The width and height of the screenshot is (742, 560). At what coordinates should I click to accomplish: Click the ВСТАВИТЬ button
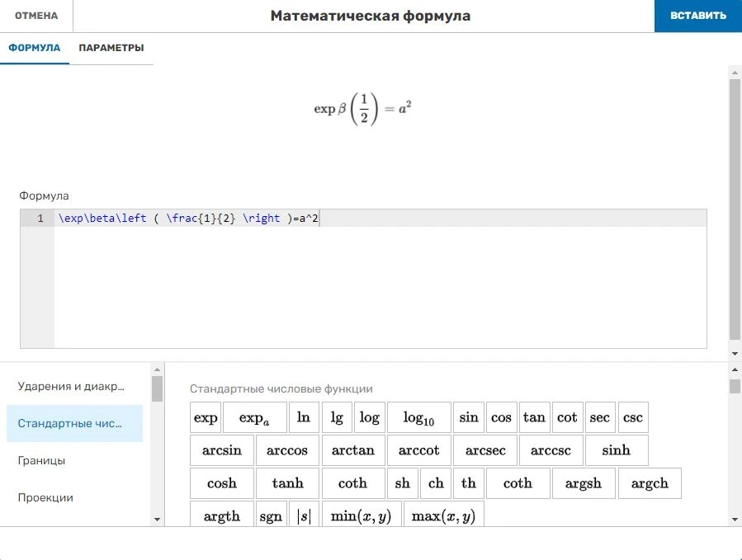(x=698, y=16)
